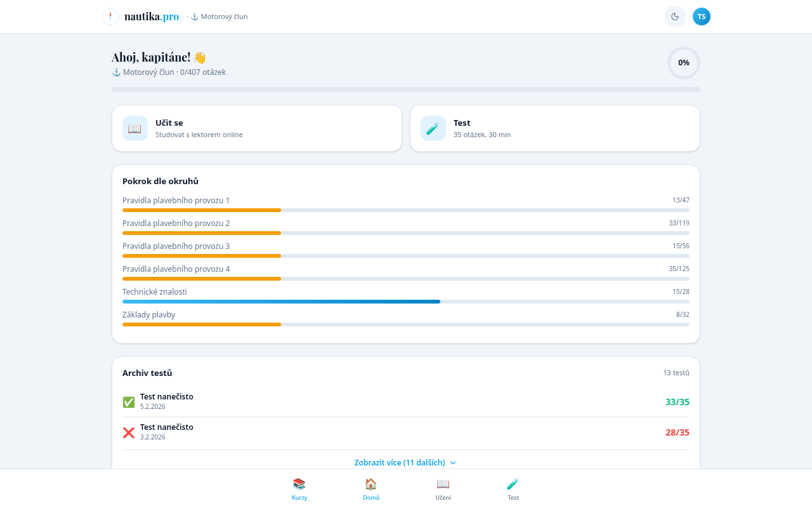
Task: Open the TS user avatar menu
Action: [702, 17]
